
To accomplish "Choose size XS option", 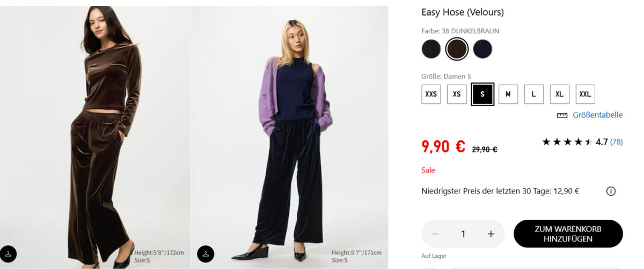I will (457, 94).
